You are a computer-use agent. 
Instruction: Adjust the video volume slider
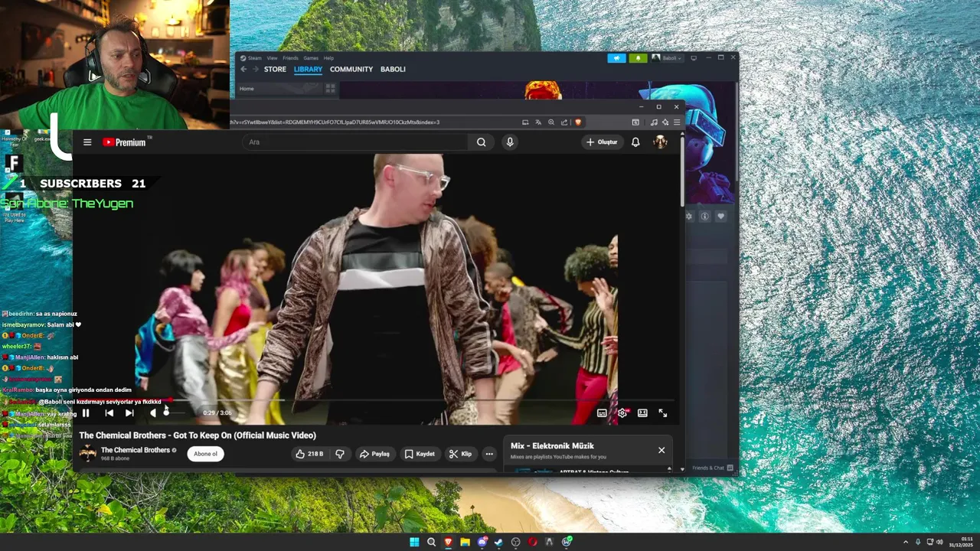coord(174,413)
